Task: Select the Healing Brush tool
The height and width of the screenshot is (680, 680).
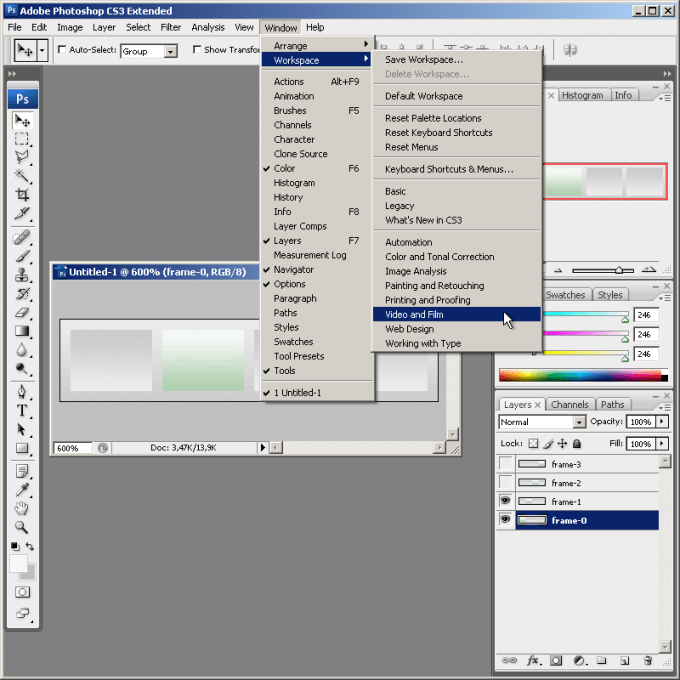Action: (22, 237)
